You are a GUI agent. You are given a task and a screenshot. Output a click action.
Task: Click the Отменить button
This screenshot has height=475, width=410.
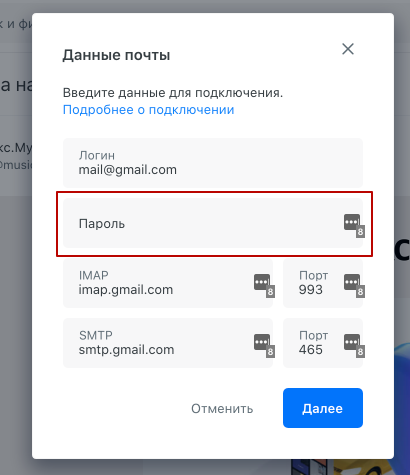click(222, 408)
